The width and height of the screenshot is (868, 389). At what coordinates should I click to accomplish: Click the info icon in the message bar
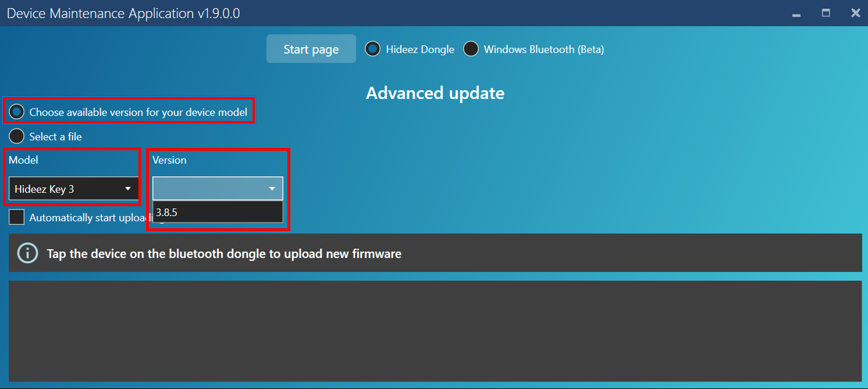point(27,253)
